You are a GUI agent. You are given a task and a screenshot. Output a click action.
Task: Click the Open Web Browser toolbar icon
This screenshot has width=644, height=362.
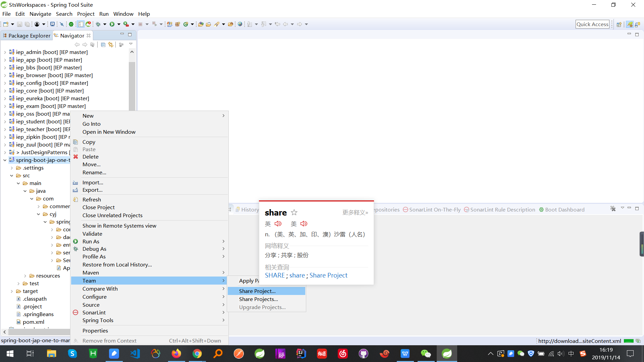(x=240, y=24)
